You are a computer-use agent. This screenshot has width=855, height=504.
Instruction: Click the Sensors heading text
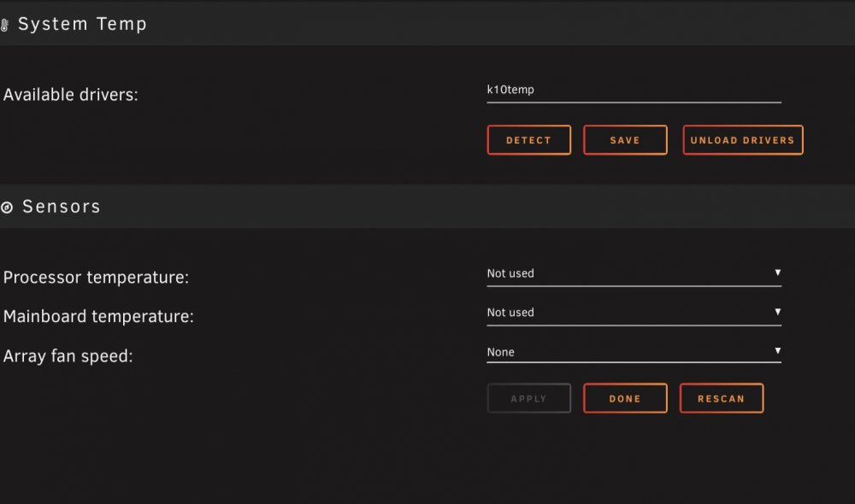pyautogui.click(x=62, y=207)
